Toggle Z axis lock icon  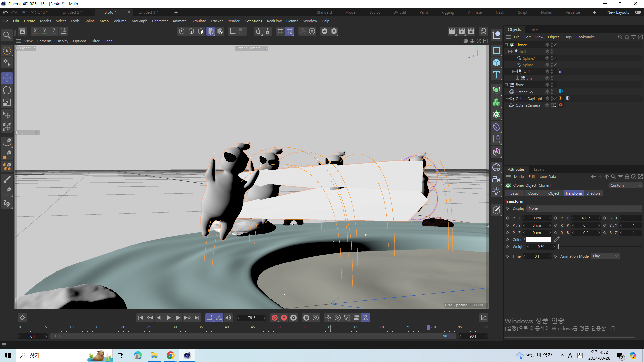(x=54, y=31)
